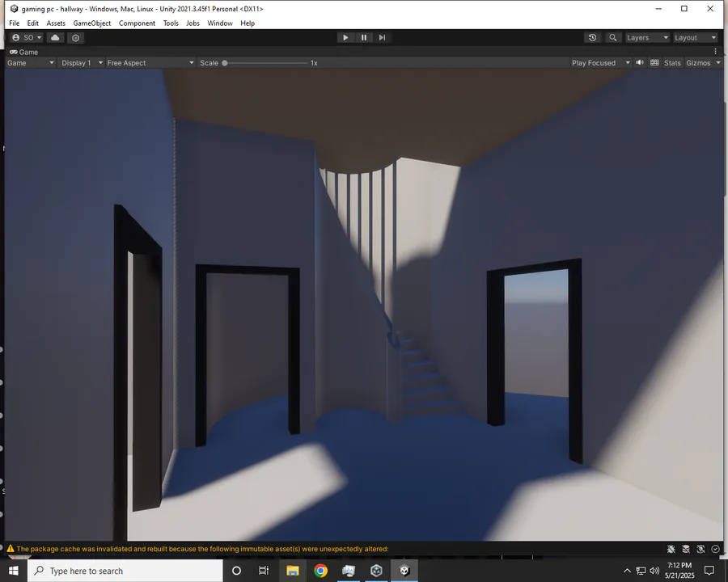Image resolution: width=728 pixels, height=582 pixels.
Task: Toggle Gizmos in Game view
Action: click(x=698, y=63)
